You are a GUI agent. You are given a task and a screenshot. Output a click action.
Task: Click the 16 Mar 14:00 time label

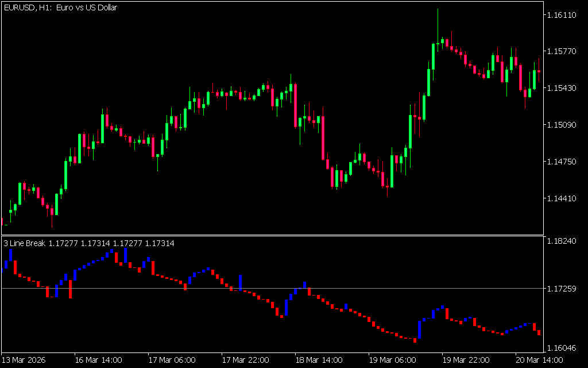[x=98, y=360]
